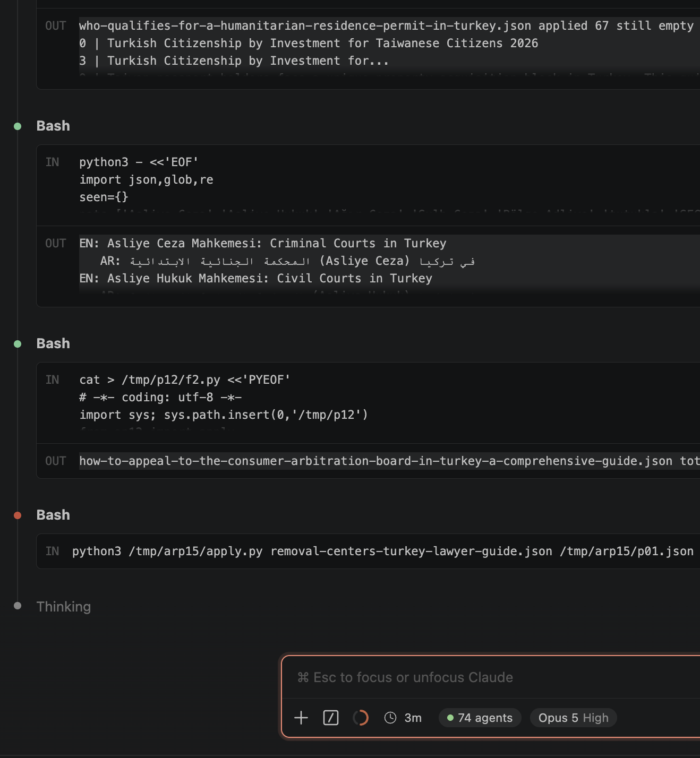Click the orange loading spinner icon
The image size is (700, 758).
coord(361,718)
